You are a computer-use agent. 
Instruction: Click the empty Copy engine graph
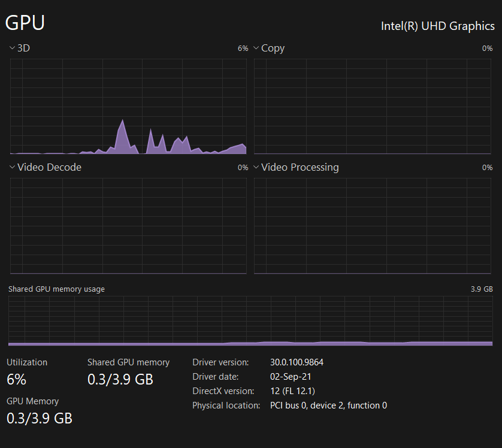(x=373, y=106)
